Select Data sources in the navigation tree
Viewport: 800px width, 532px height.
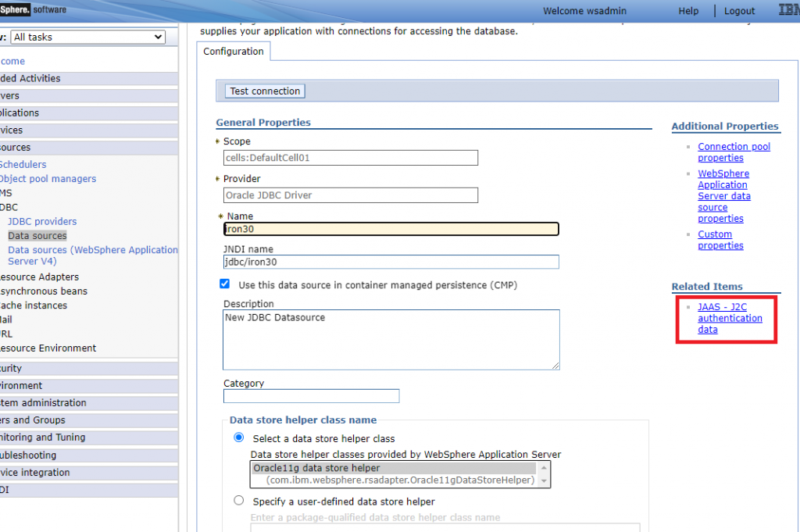tap(37, 236)
